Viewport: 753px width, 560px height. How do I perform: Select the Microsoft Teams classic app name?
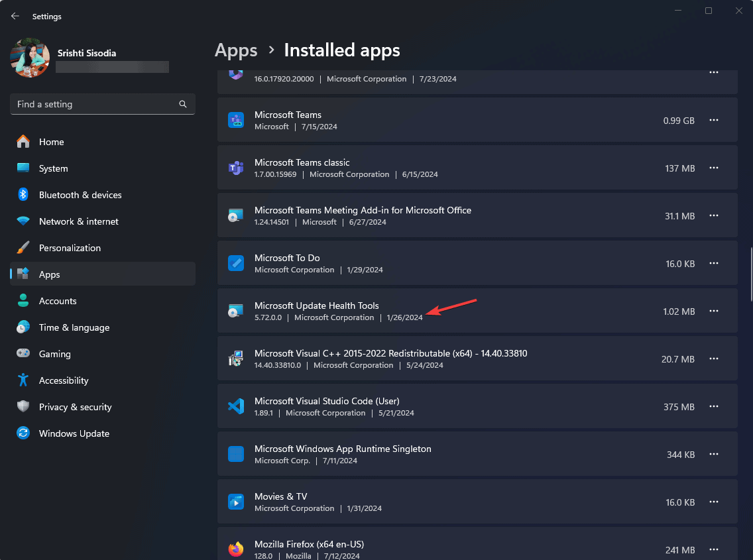point(302,162)
